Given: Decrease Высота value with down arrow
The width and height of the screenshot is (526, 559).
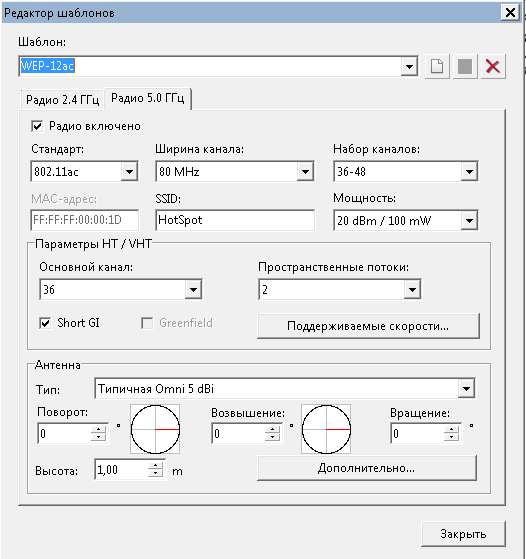Looking at the screenshot, I should [155, 474].
